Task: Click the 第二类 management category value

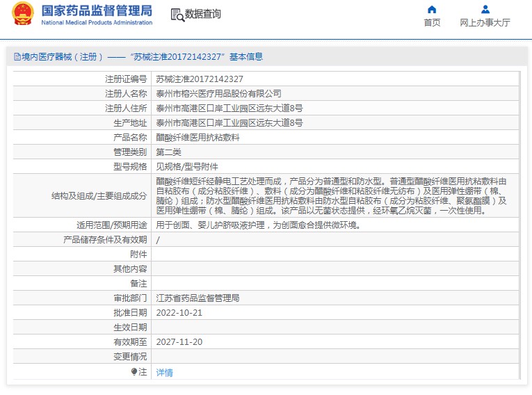Action: 168,152
